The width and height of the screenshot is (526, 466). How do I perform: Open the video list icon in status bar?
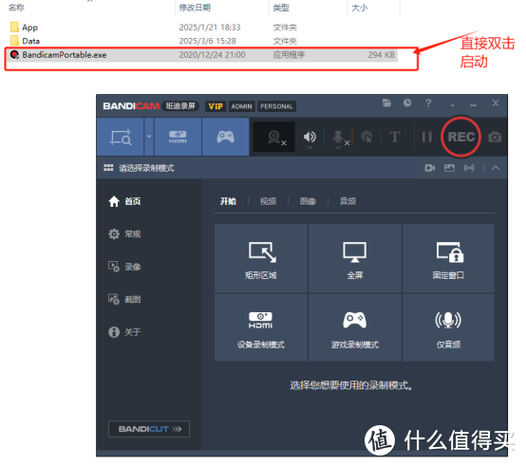[430, 168]
